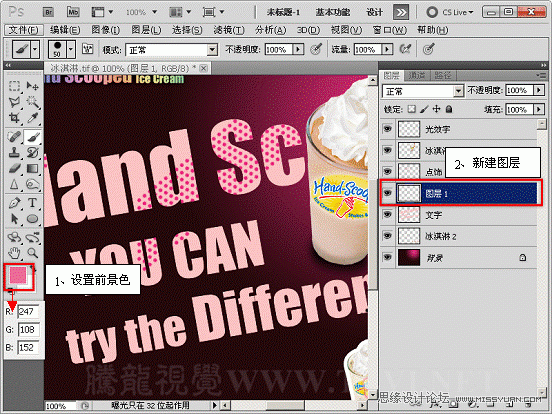Open the layer opacity arrow

tap(539, 90)
